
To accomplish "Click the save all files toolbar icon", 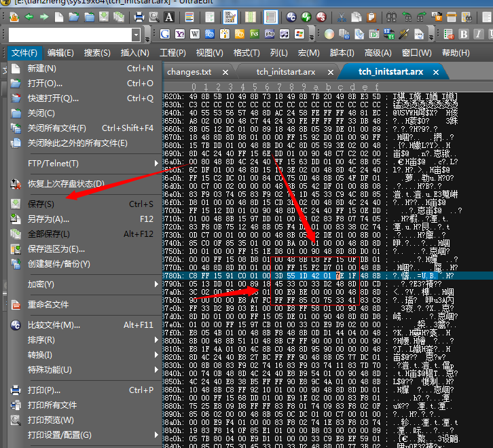I will point(119,17).
